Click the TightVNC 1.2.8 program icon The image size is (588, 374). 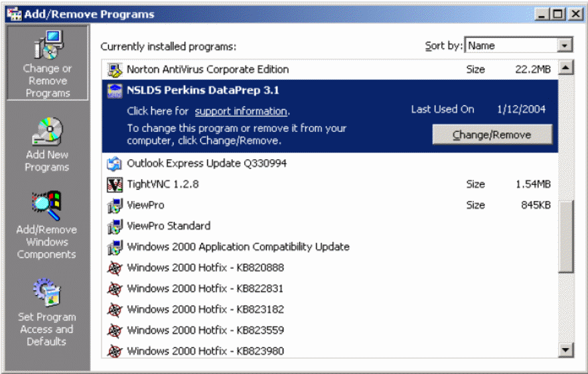pos(115,184)
